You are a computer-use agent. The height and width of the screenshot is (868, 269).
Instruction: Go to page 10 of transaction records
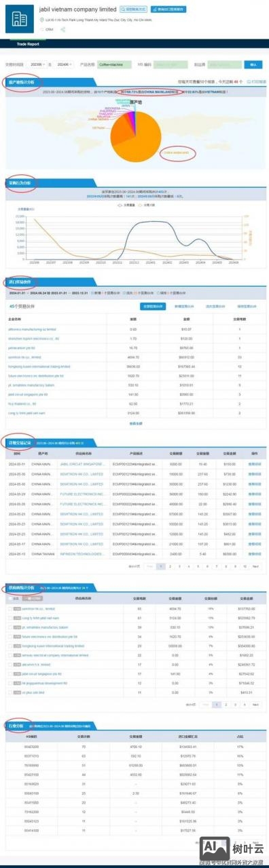(244, 566)
